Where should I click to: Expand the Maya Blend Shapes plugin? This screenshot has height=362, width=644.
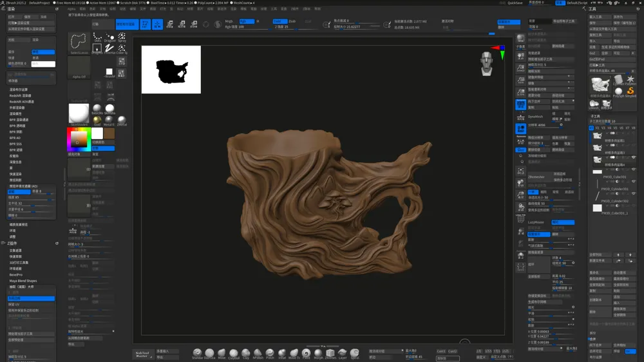[23, 281]
